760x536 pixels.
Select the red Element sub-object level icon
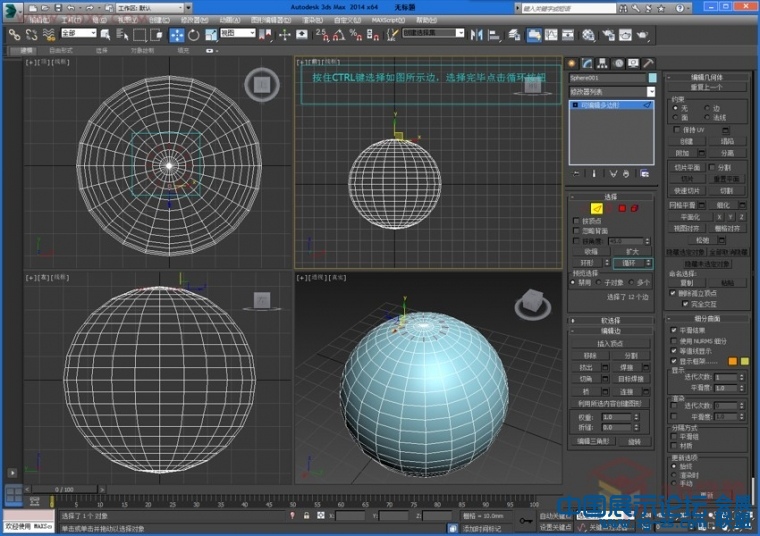click(x=634, y=208)
